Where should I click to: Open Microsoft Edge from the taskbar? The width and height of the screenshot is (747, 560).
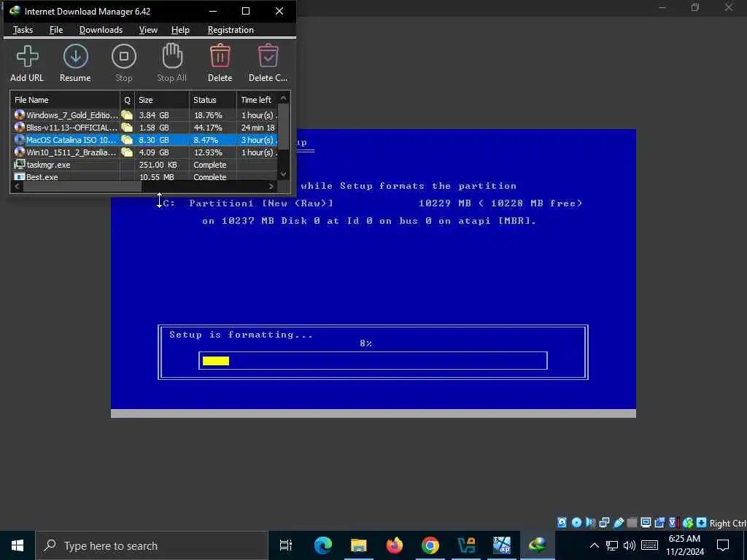point(322,545)
